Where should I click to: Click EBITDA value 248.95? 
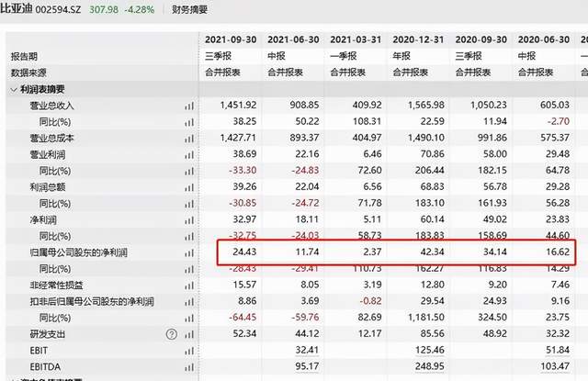[x=429, y=366]
